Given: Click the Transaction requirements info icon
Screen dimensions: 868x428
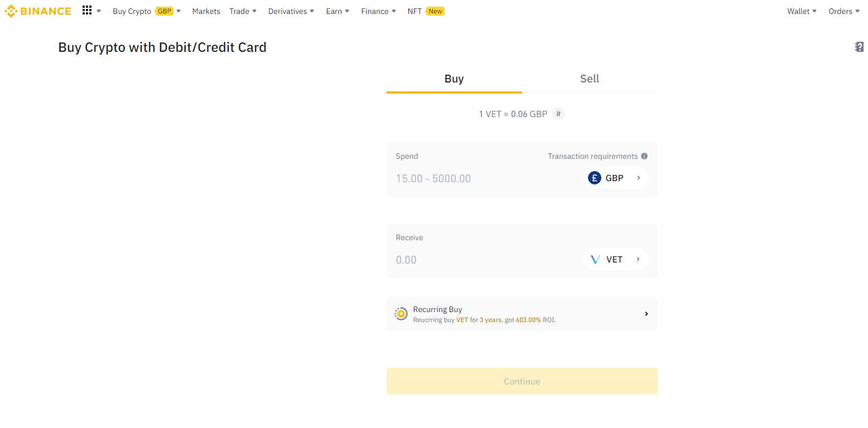Looking at the screenshot, I should point(644,156).
